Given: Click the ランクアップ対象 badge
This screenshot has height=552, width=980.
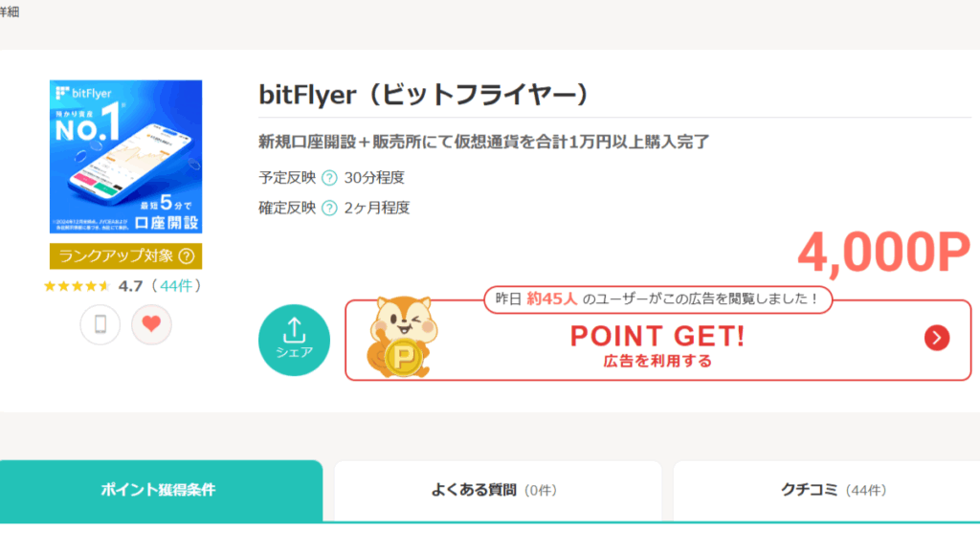Looking at the screenshot, I should click(x=125, y=256).
